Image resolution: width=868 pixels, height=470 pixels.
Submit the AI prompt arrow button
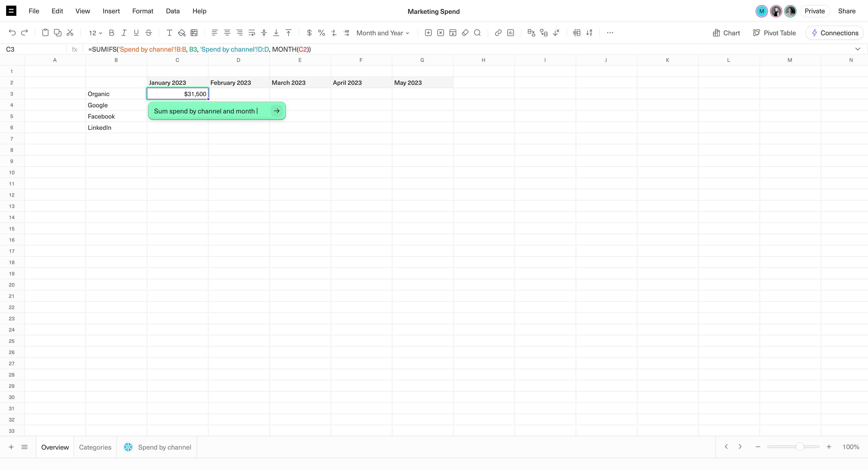coord(277,111)
